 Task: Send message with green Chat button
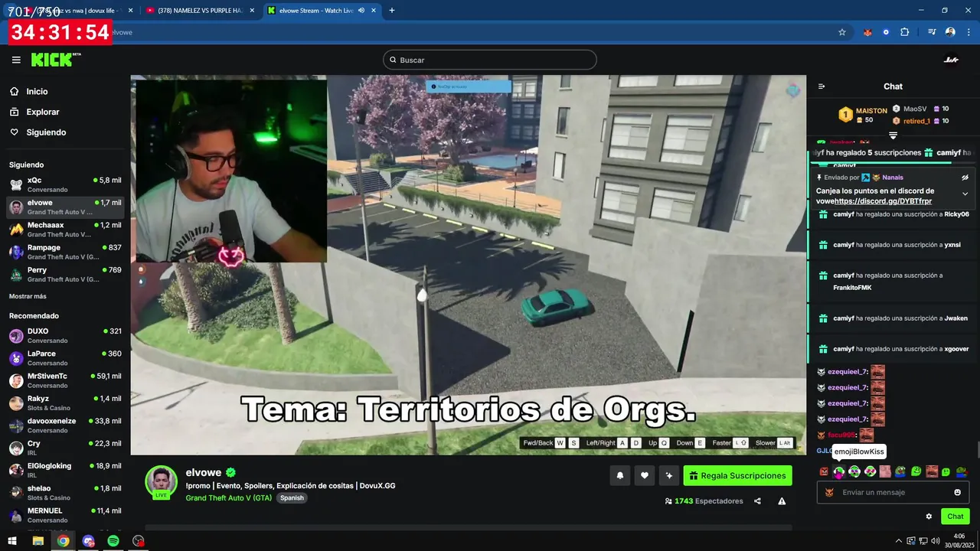(x=955, y=517)
